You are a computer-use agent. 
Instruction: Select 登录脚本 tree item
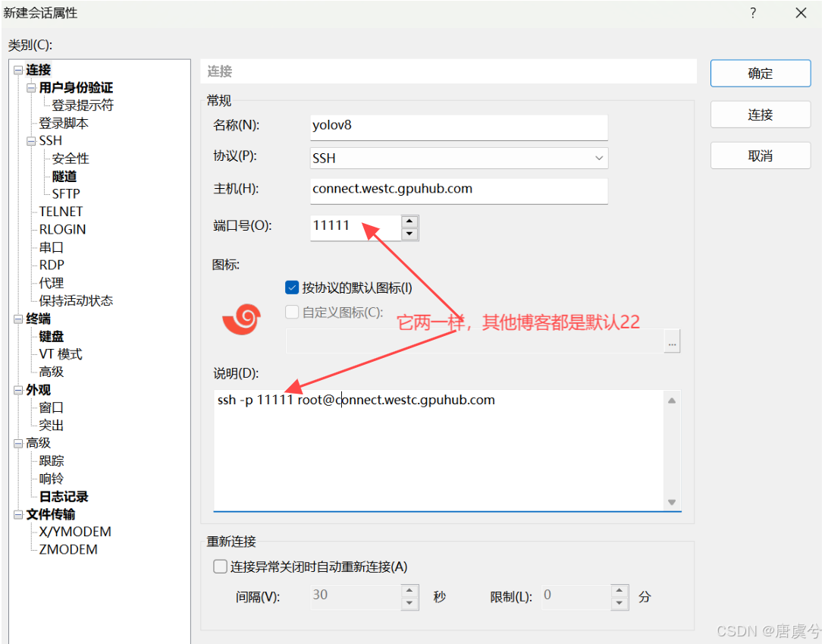click(x=64, y=123)
